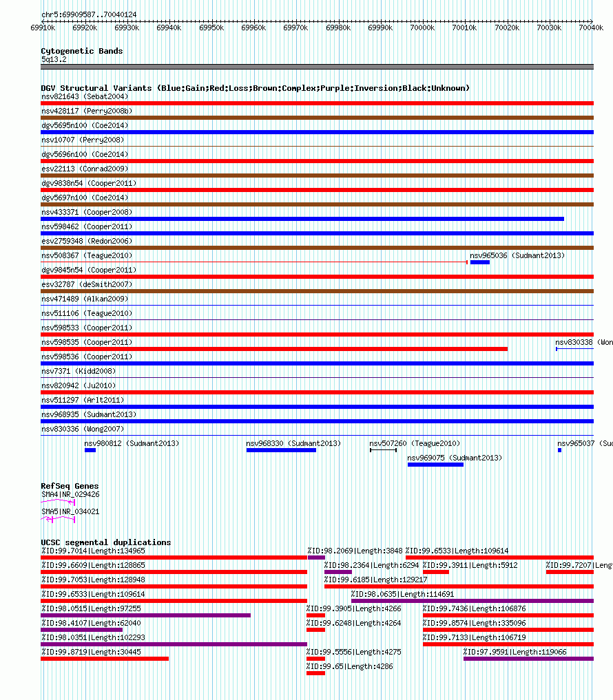Screen dimensions: 613x700
Task: Click the thin blue nsv830338 feature line
Action: pos(574,349)
